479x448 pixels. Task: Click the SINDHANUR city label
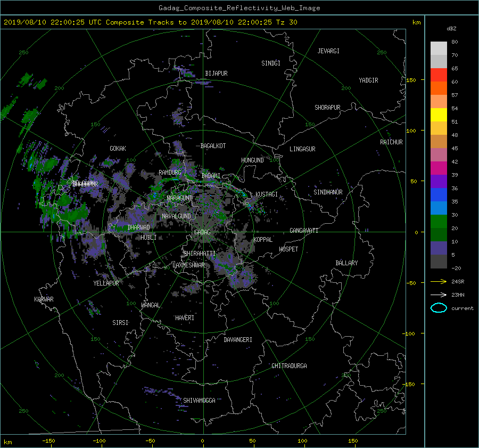click(x=328, y=192)
